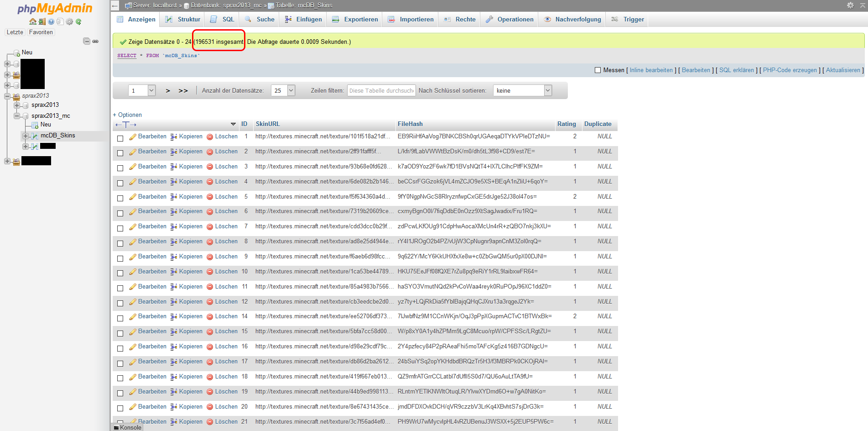Tick the checkbox for row ID 10
This screenshot has height=431, width=868.
coord(120,273)
